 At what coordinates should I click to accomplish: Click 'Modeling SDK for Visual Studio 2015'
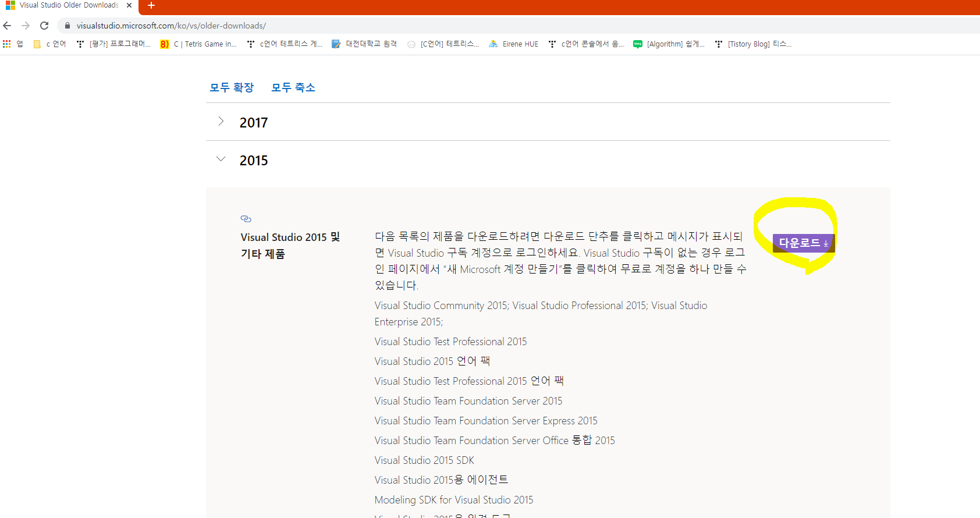click(x=454, y=500)
